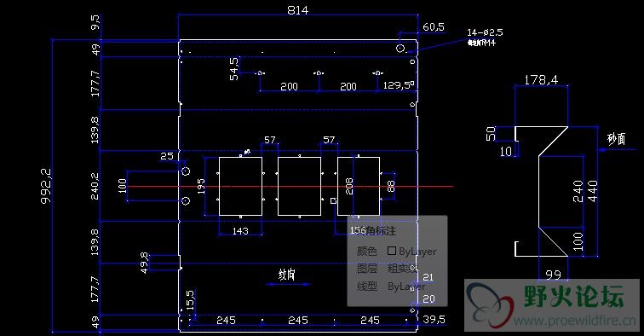This screenshot has width=644, height=336.
Task: Click the 60,5 dimension text
Action: (434, 27)
